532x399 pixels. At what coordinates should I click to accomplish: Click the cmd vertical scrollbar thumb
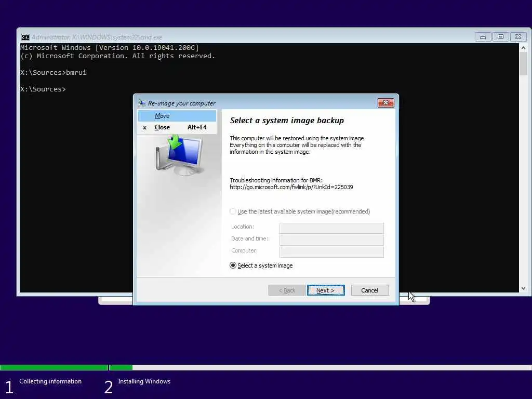coord(523,63)
